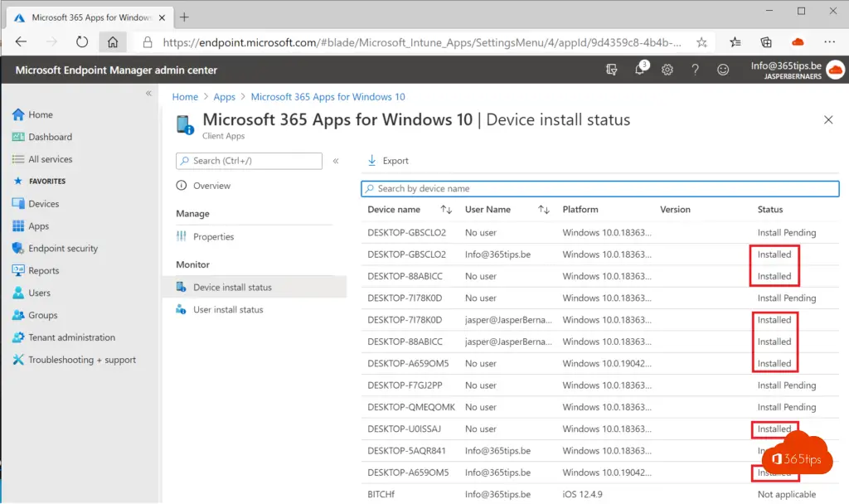Open browser settings and more ellipsis

pyautogui.click(x=829, y=42)
